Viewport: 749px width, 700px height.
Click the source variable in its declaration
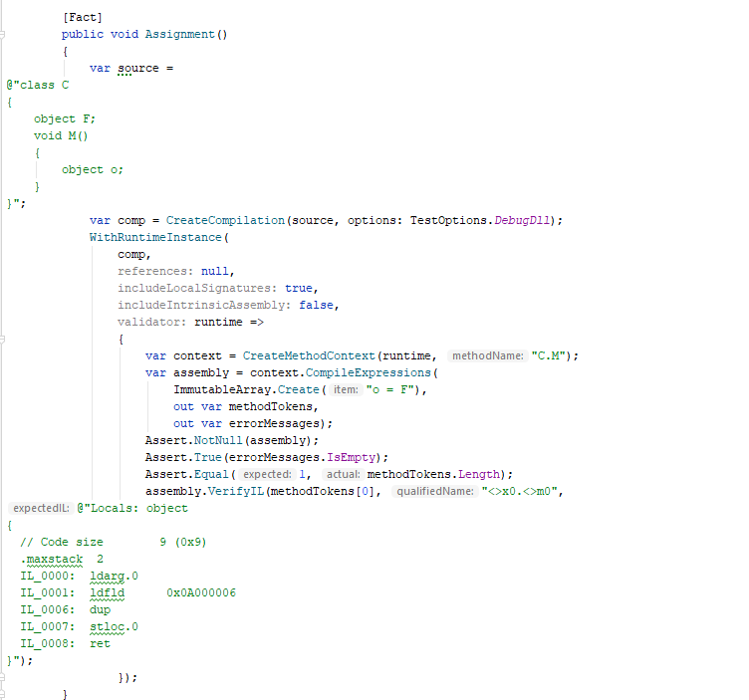(138, 69)
